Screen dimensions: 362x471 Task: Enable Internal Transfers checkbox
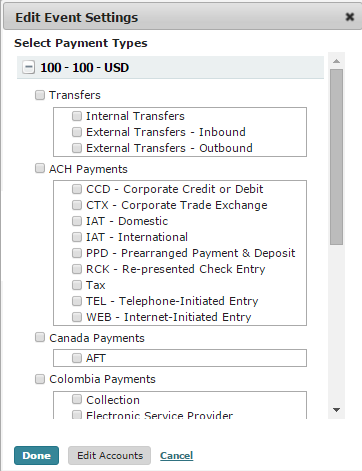tap(77, 116)
